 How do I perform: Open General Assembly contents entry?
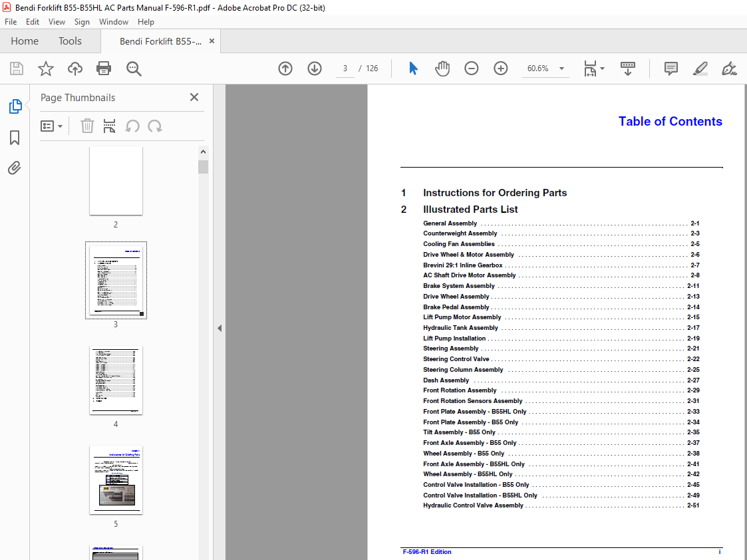pos(561,223)
